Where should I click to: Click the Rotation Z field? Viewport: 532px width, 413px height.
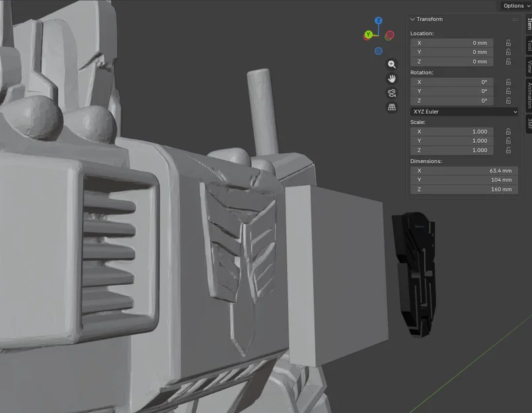click(x=451, y=100)
